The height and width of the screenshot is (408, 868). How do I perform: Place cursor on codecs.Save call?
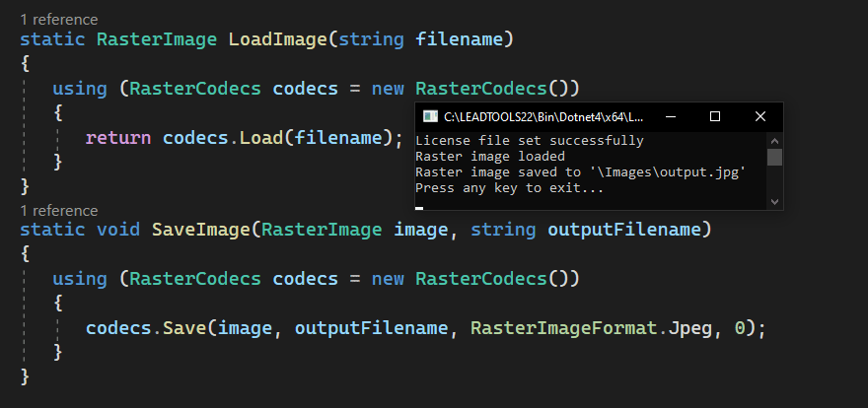182,327
